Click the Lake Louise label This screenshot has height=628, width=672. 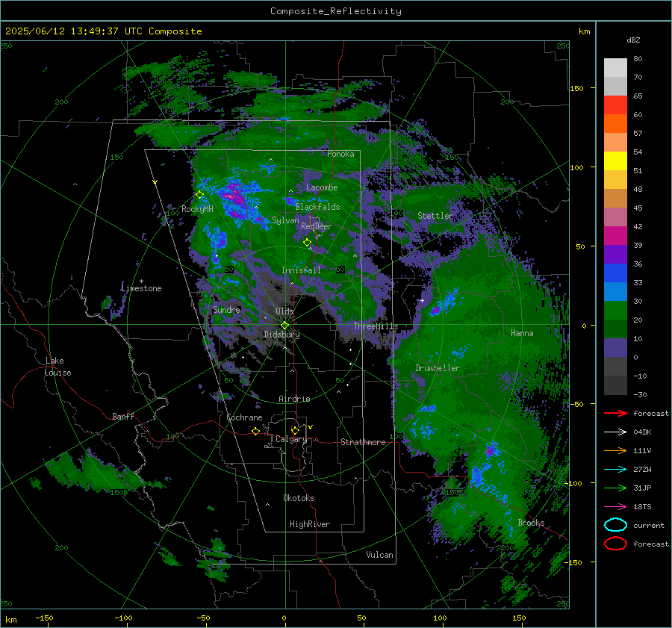57,367
